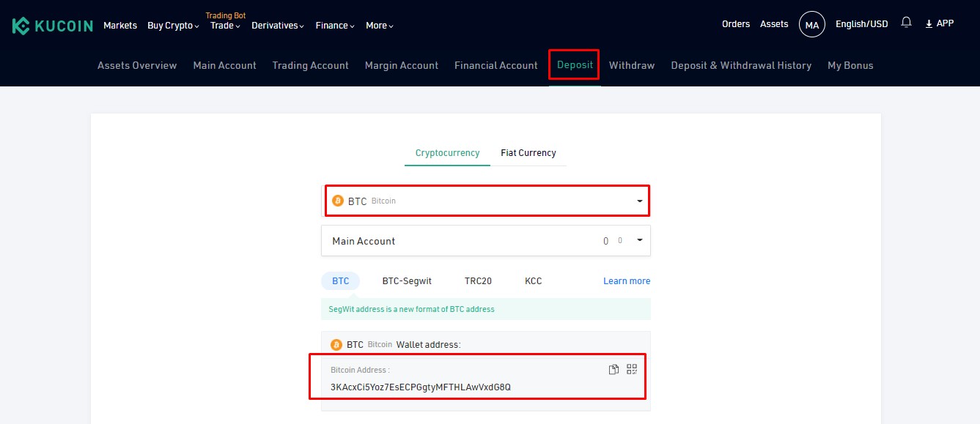Select the BTC network option
The width and height of the screenshot is (980, 424).
pyautogui.click(x=341, y=281)
